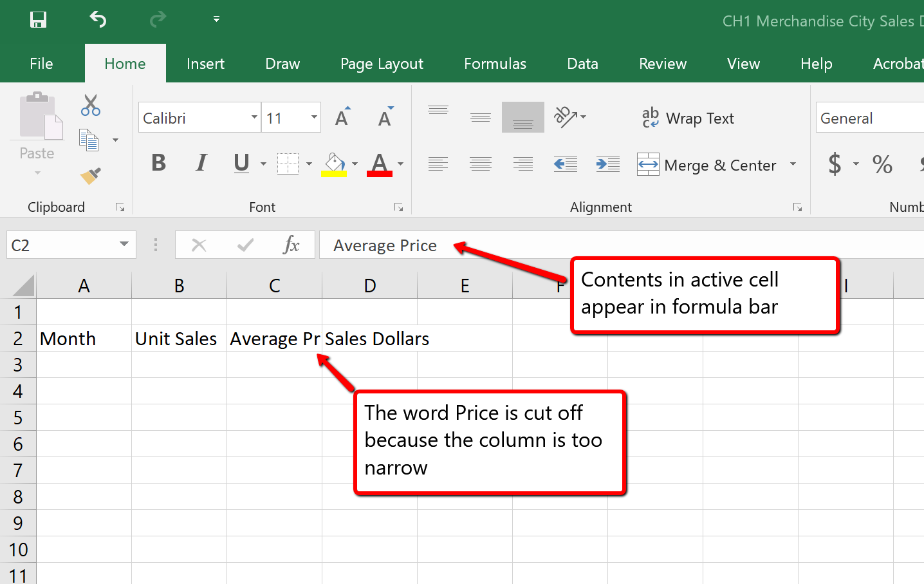Screen dimensions: 924x584
Task: Open the Name Box dropdown arrow
Action: (x=124, y=245)
